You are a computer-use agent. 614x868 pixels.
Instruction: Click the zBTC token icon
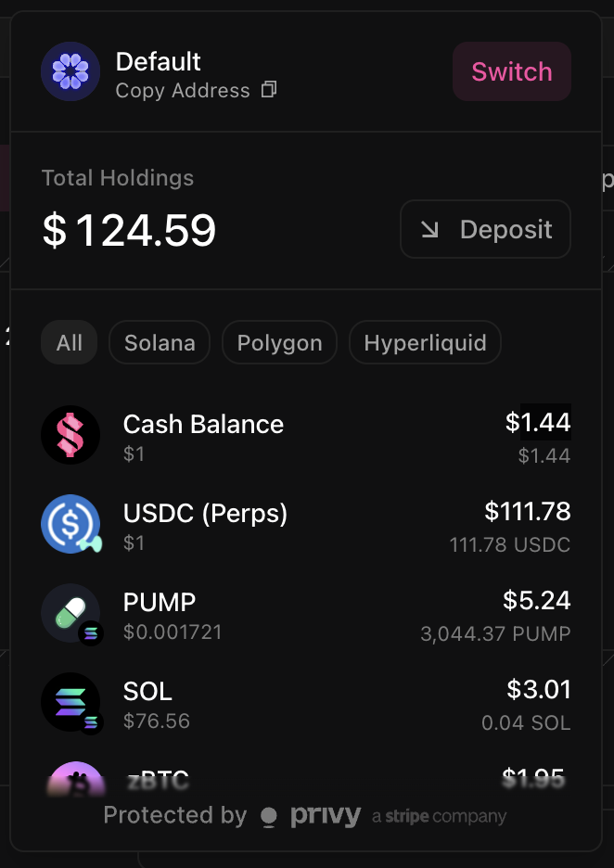click(76, 778)
